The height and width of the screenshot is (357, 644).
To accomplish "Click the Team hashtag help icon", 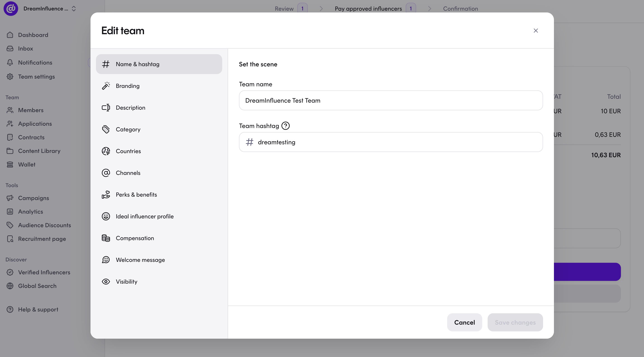I will coord(286,126).
